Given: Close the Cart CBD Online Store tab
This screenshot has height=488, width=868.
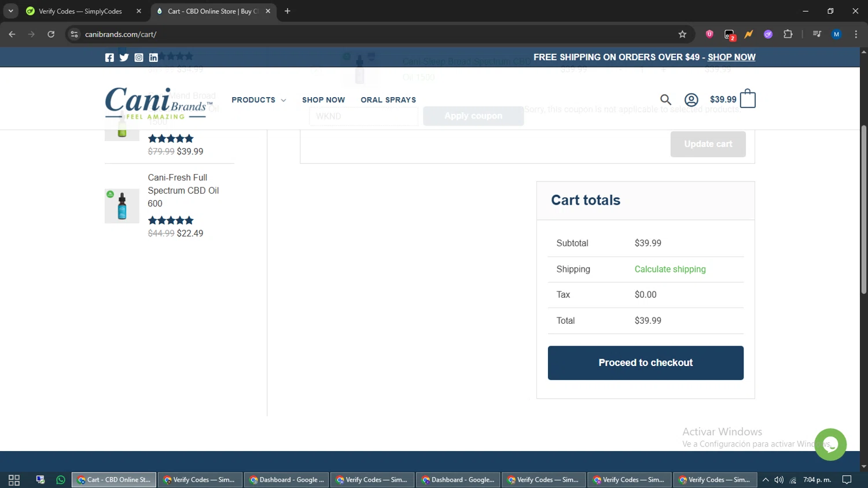Looking at the screenshot, I should 268,11.
